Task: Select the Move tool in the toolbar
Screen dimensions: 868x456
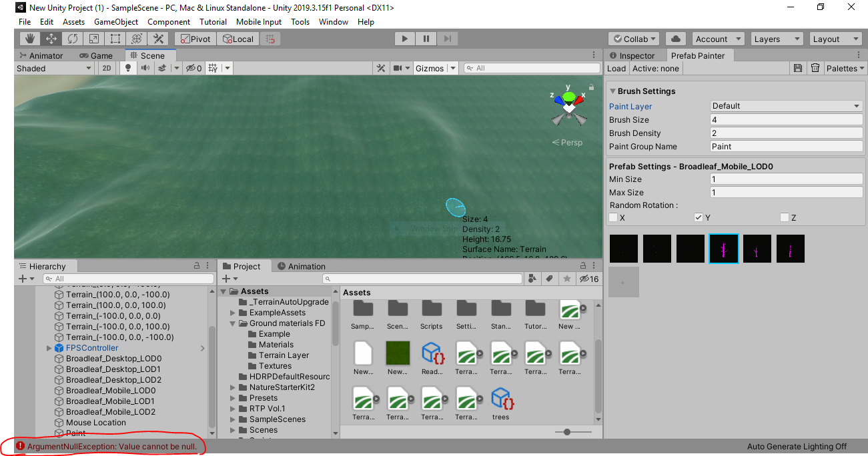Action: point(51,39)
